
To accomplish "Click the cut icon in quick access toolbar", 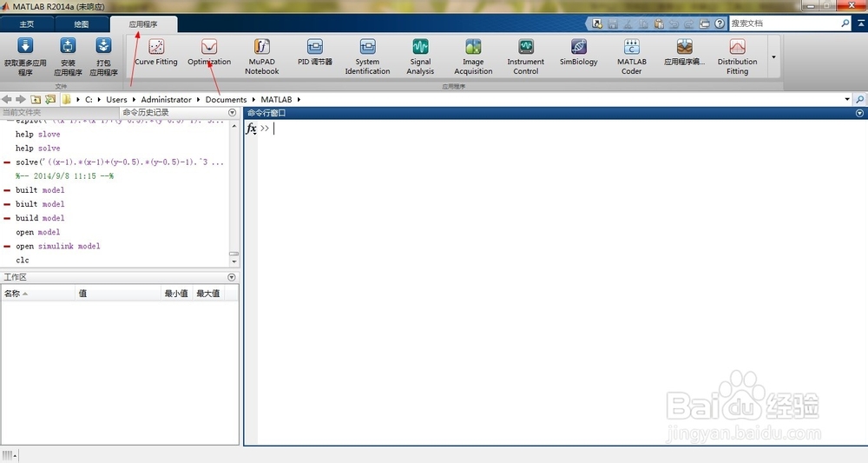I will 628,23.
